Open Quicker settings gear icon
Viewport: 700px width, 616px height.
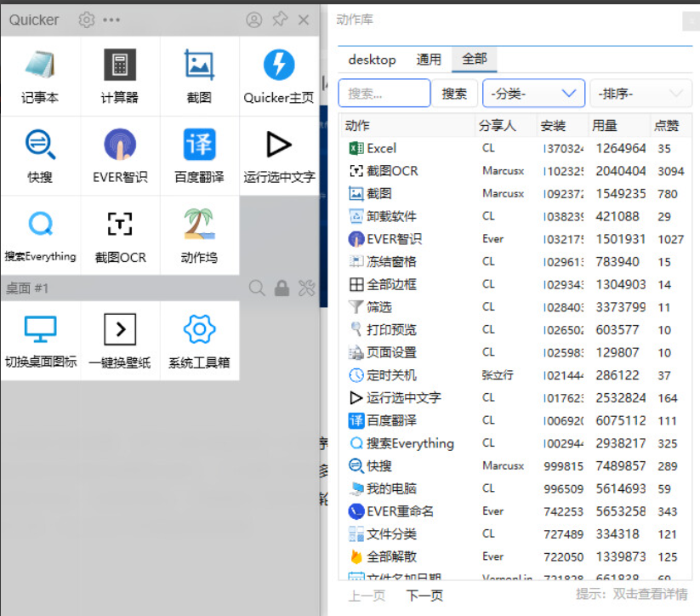87,20
